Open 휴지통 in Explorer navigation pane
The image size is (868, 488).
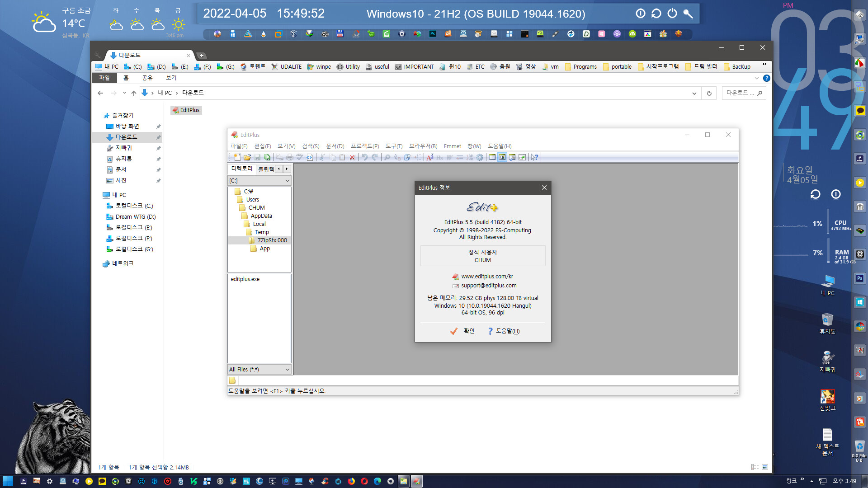(123, 159)
